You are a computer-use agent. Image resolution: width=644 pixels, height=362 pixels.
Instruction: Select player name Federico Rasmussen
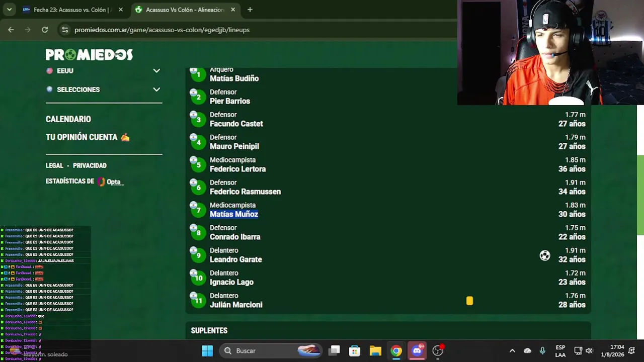pos(245,192)
